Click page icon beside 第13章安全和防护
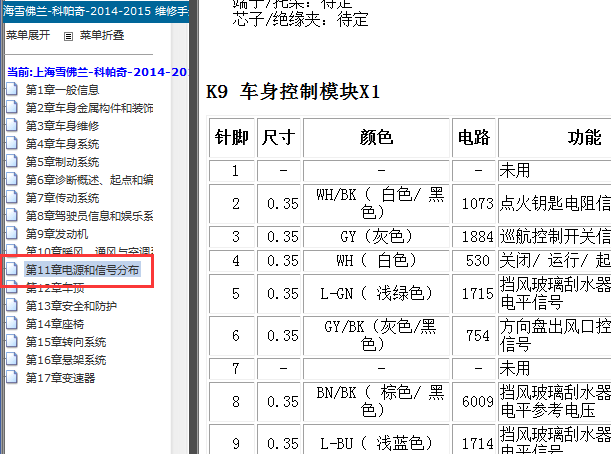The image size is (611, 454). [x=12, y=305]
